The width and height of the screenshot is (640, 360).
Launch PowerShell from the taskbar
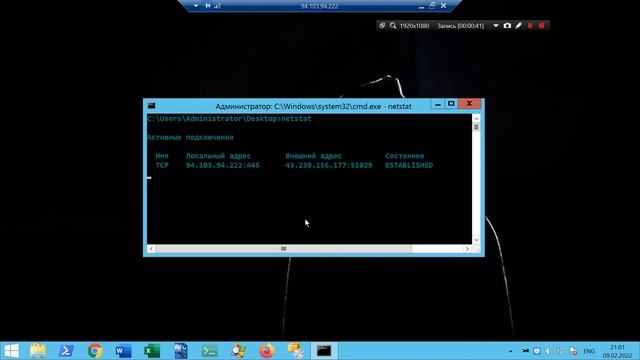coord(66,351)
